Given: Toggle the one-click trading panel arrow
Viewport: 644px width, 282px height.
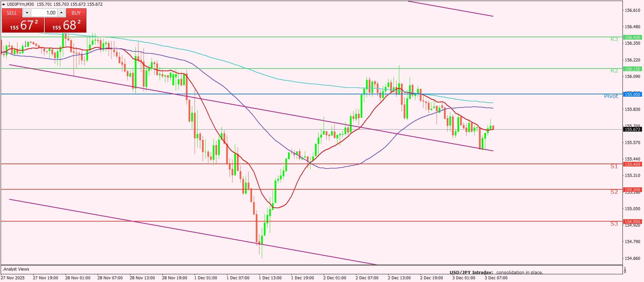Looking at the screenshot, I should 4,4.
